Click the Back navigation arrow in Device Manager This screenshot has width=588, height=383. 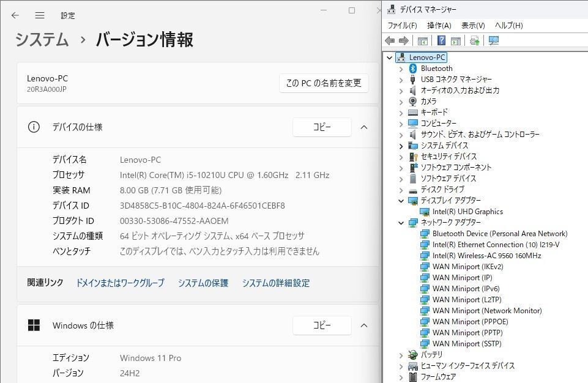click(390, 41)
